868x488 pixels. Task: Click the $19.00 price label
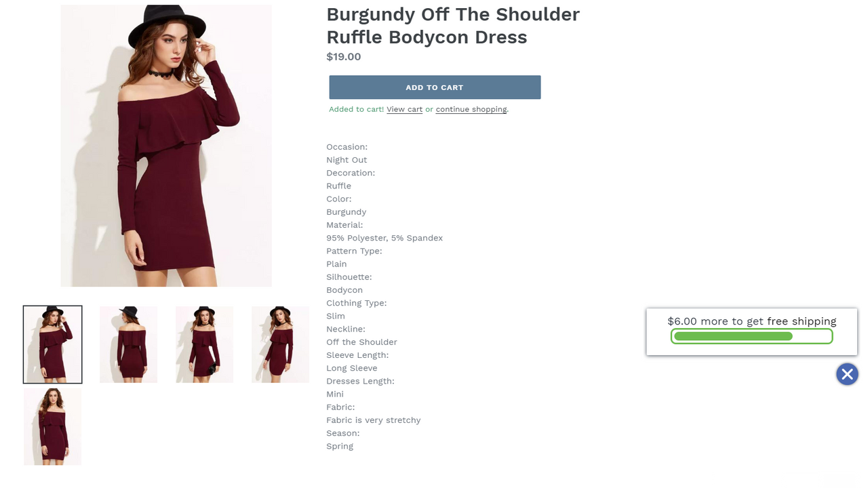[344, 57]
